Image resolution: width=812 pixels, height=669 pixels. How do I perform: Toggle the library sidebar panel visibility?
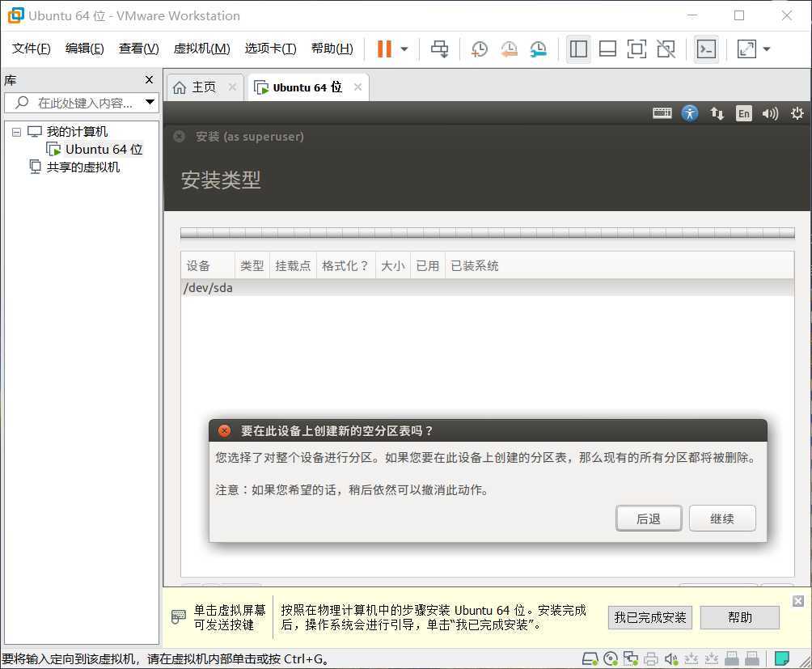pos(578,49)
